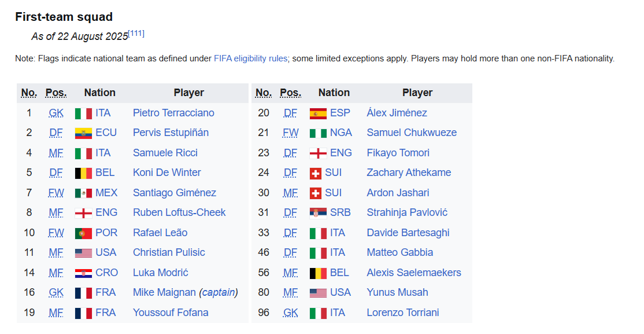Click the Ecuador flag icon
644x334 pixels.
pyautogui.click(x=83, y=133)
